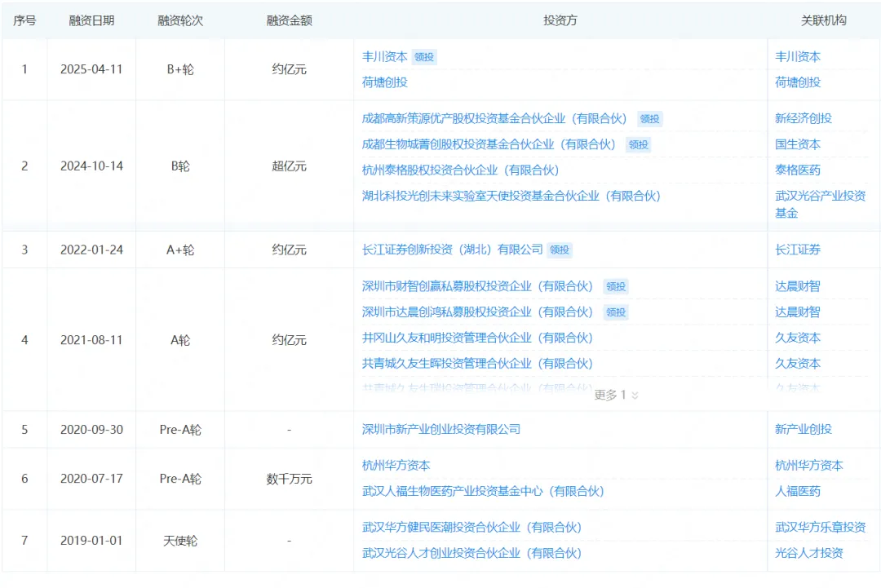This screenshot has height=588, width=881.
Task: Open 丰川资本 in the 投资方 column
Action: 384,57
